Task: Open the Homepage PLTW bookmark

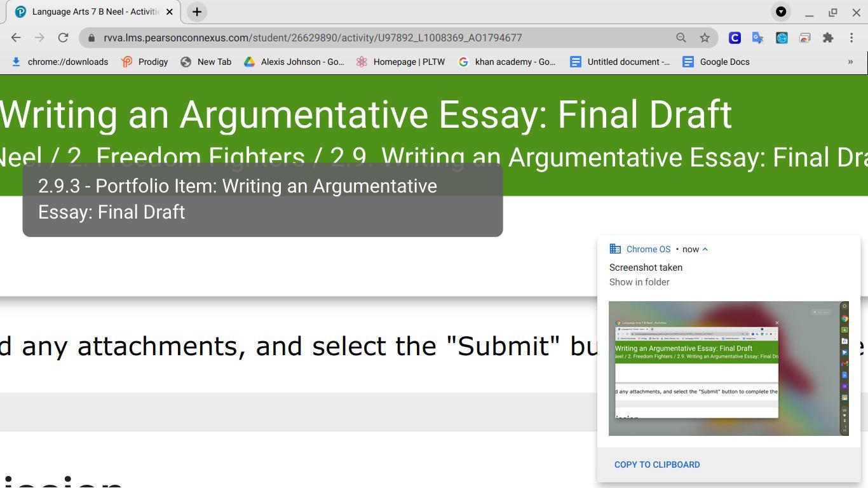Action: point(400,62)
